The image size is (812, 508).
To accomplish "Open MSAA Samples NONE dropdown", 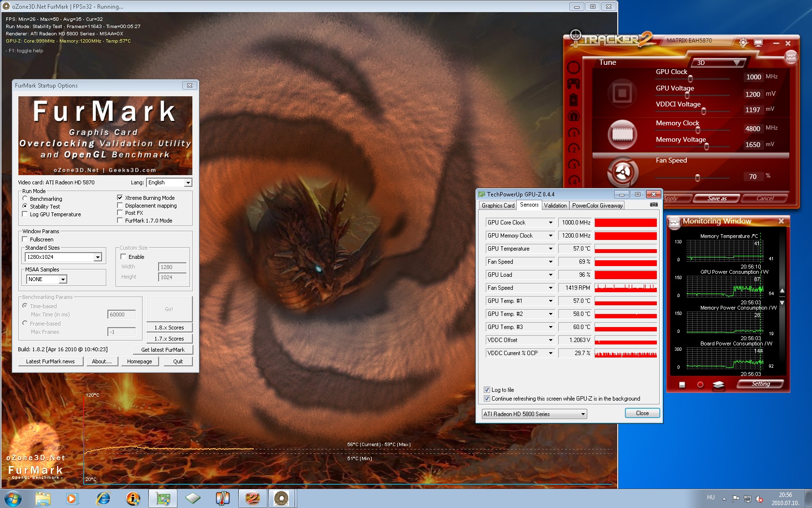I will [x=46, y=279].
